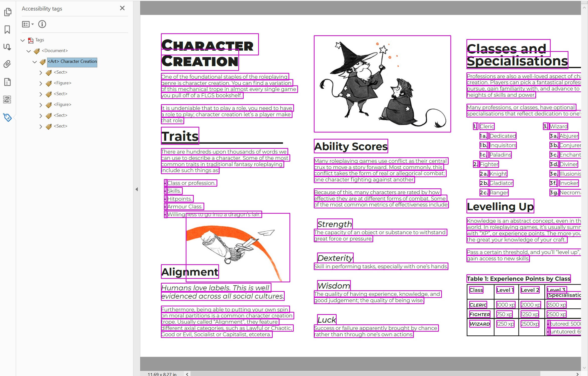Viewport: 588px width, 376px height.
Task: Open the Order panel icon below Content
Action: (8, 99)
